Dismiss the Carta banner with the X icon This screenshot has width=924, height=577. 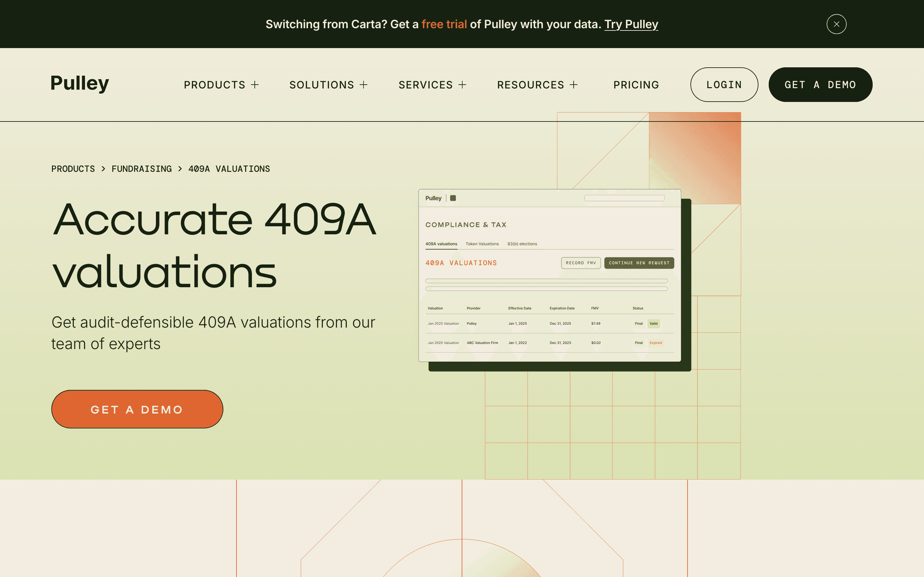[x=836, y=24]
